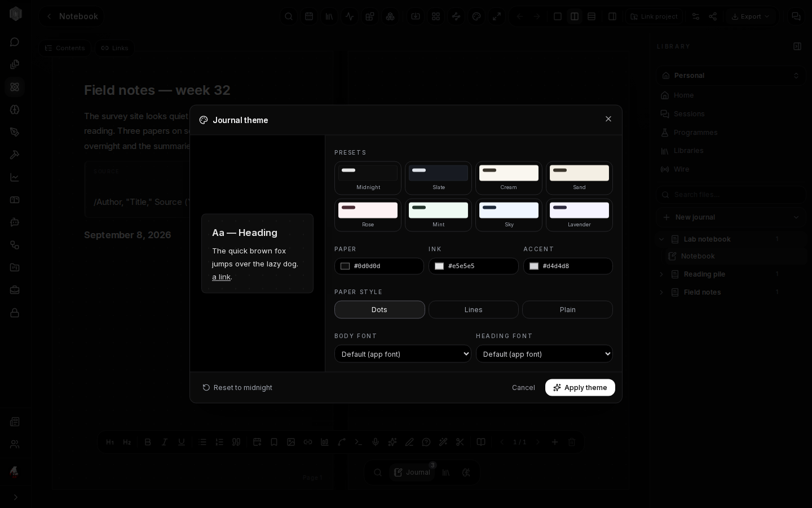Open the Personal library selector

tap(731, 76)
